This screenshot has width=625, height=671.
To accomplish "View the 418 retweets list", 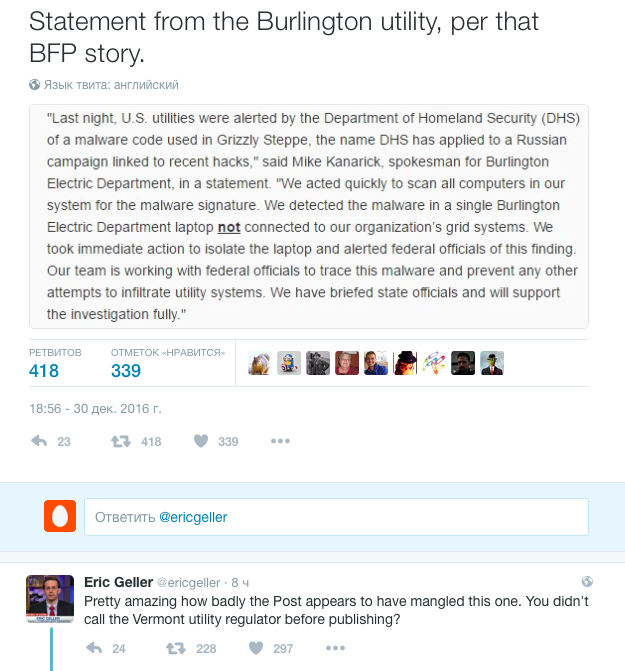I will 44,370.
